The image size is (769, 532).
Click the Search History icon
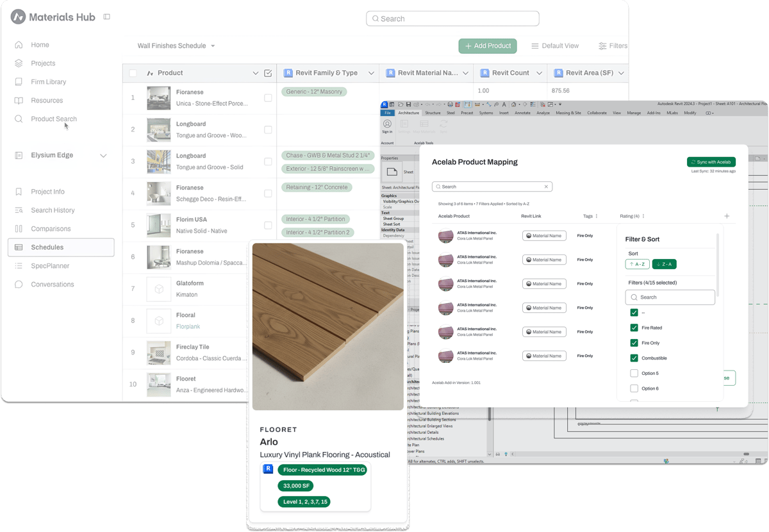click(x=19, y=210)
